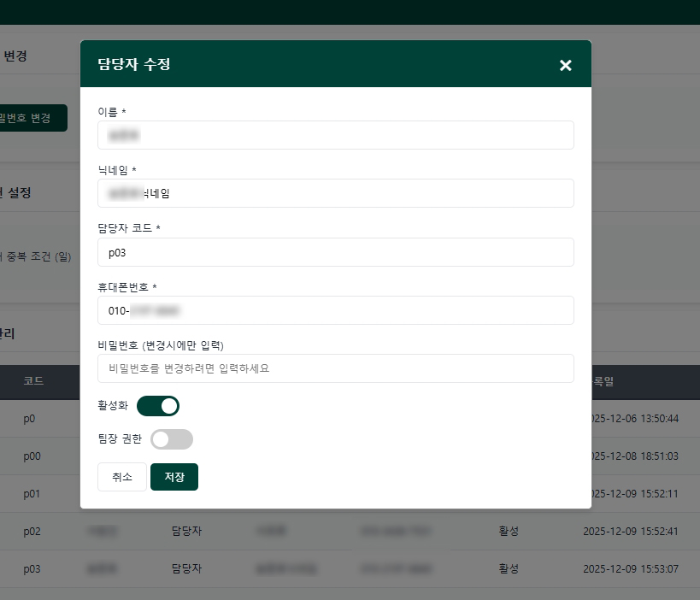Edit the 휴대폰번호 phone field
Viewport: 700px width, 600px height.
pyautogui.click(x=336, y=310)
